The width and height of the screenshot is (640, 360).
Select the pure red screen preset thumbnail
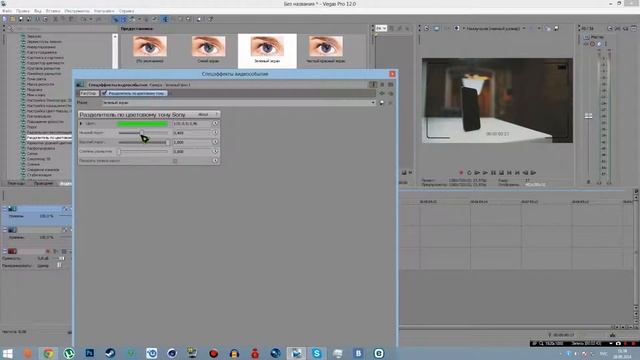[326, 46]
